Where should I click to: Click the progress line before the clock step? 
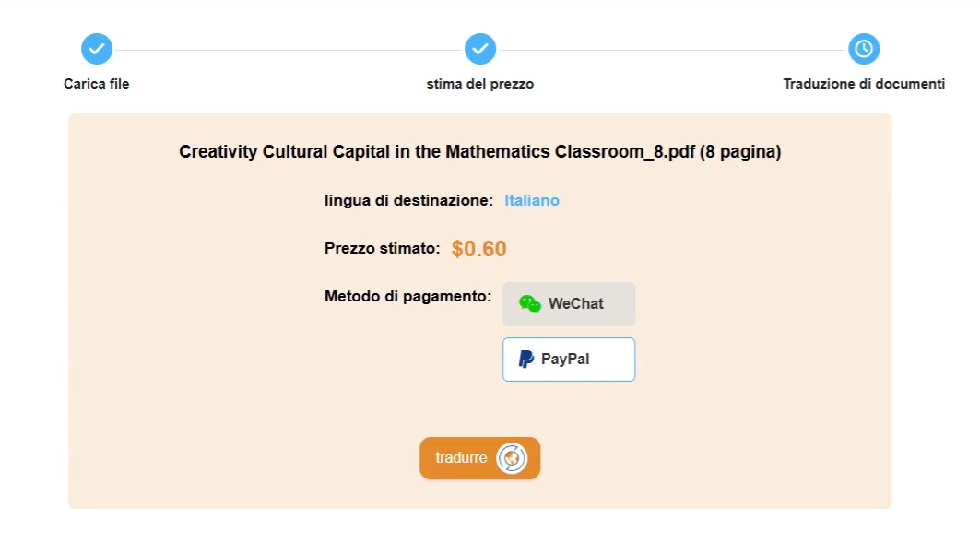(x=672, y=50)
